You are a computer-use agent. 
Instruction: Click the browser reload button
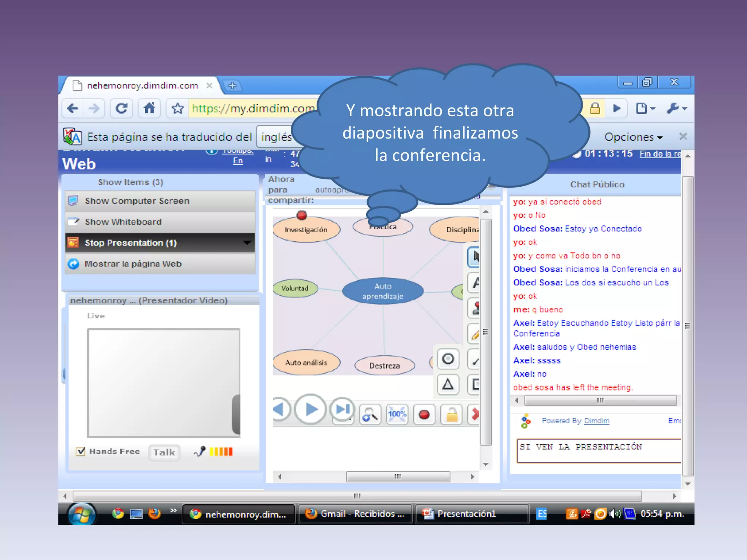121,108
